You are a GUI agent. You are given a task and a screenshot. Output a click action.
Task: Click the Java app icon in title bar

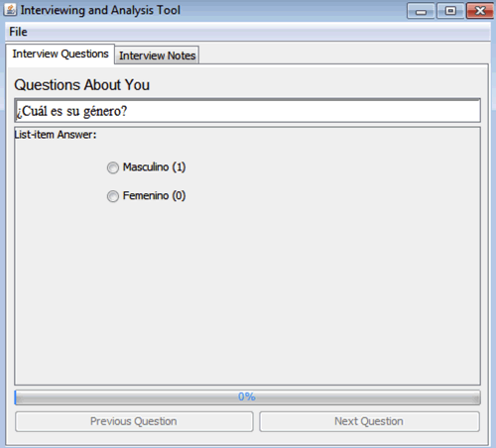pos(10,10)
